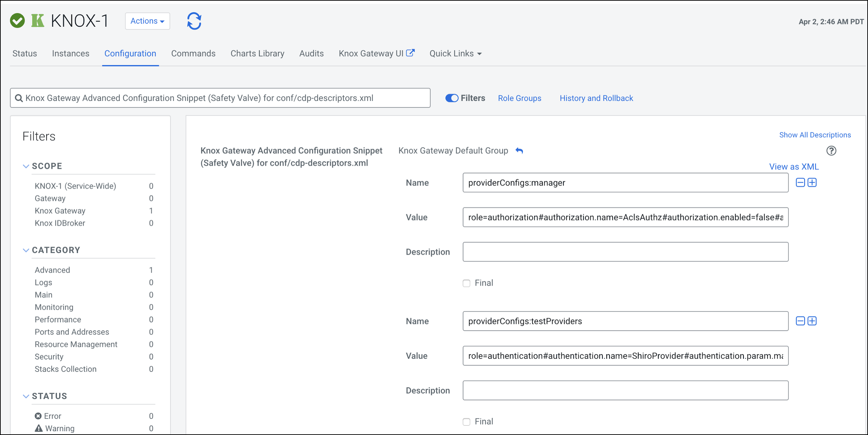Toggle the Filters switch
The height and width of the screenshot is (435, 868).
(452, 98)
